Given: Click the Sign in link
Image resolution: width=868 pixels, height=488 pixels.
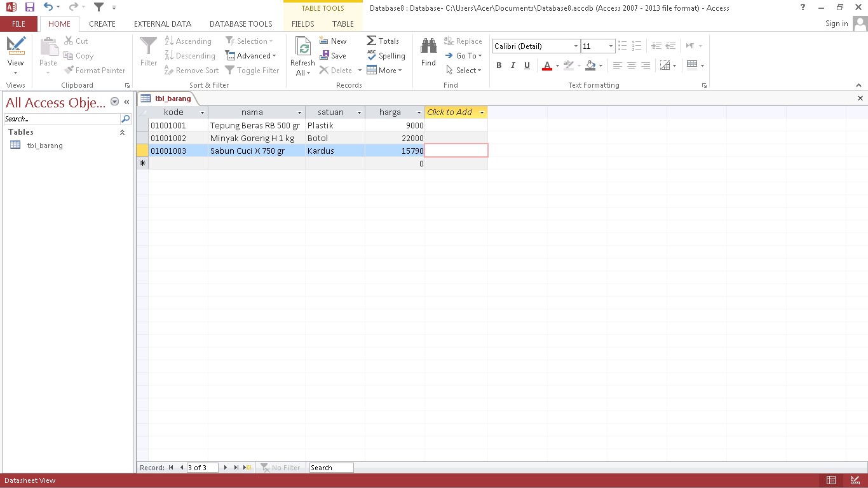Looking at the screenshot, I should (836, 24).
